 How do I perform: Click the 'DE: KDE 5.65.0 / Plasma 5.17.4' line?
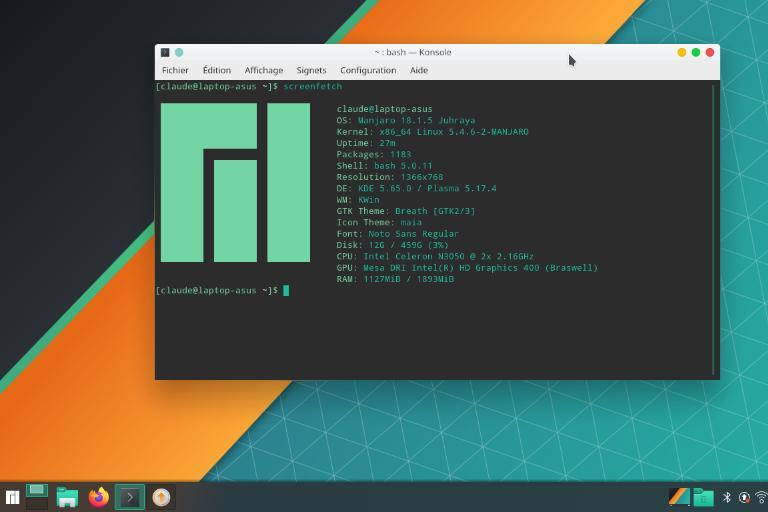tap(416, 188)
